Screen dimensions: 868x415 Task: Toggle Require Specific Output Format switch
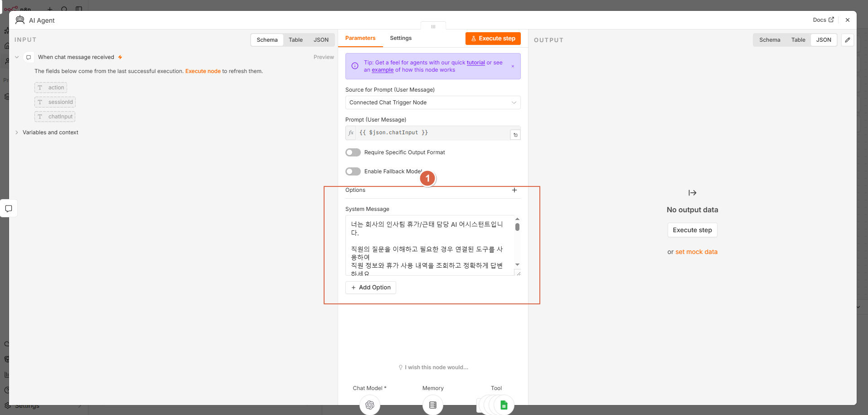coord(353,152)
